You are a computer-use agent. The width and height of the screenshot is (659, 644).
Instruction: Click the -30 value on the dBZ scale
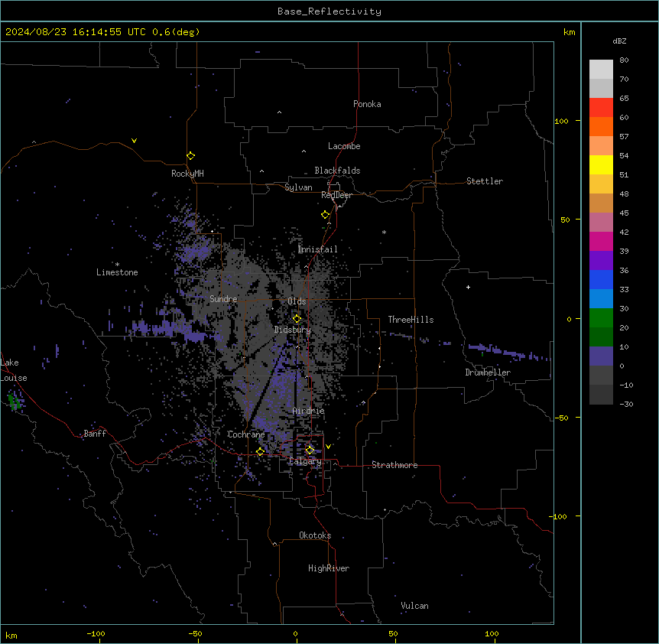coord(626,404)
